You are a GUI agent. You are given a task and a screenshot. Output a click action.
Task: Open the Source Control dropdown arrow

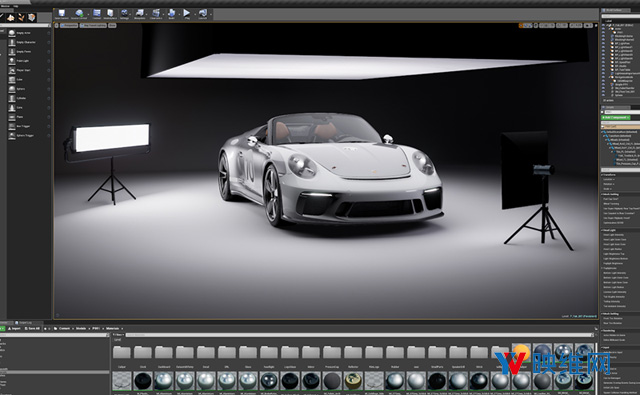click(89, 14)
